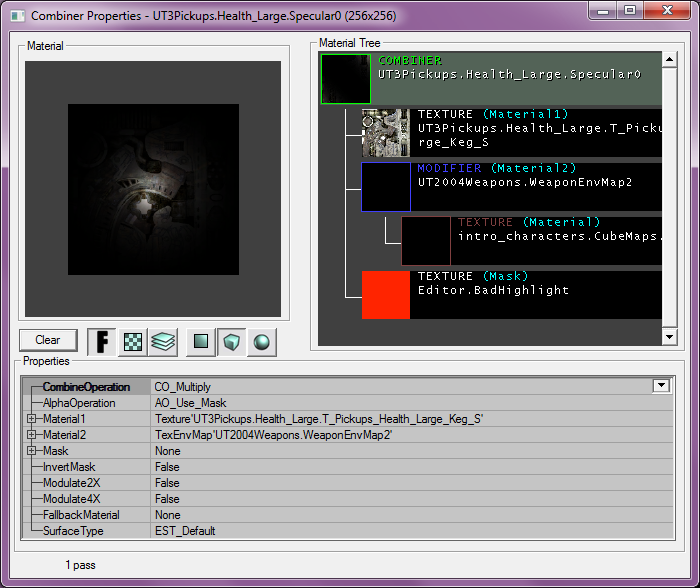
Task: Click the bold F icon in toolbar
Action: [x=102, y=342]
